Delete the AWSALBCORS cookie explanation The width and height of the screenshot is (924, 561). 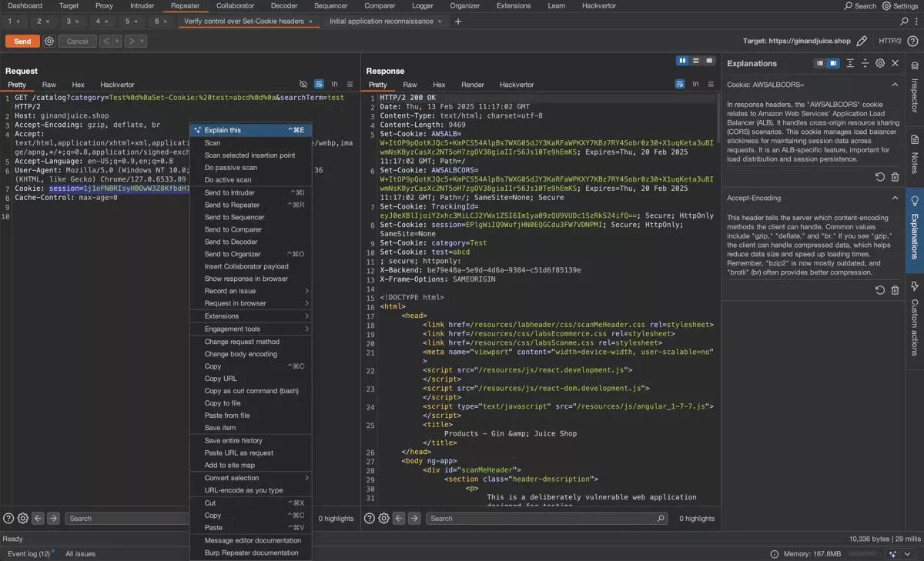point(895,177)
